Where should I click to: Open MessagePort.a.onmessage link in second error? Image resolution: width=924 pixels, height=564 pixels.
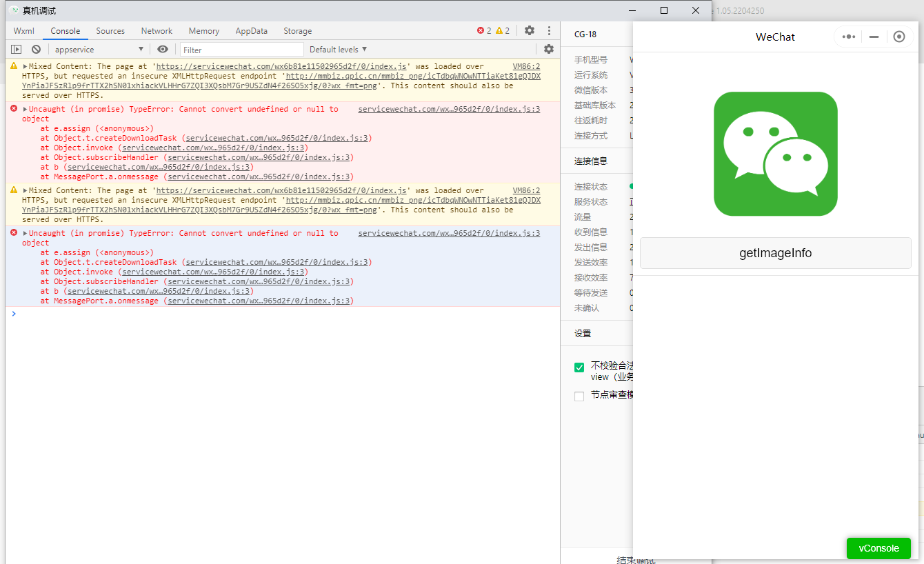coord(260,301)
